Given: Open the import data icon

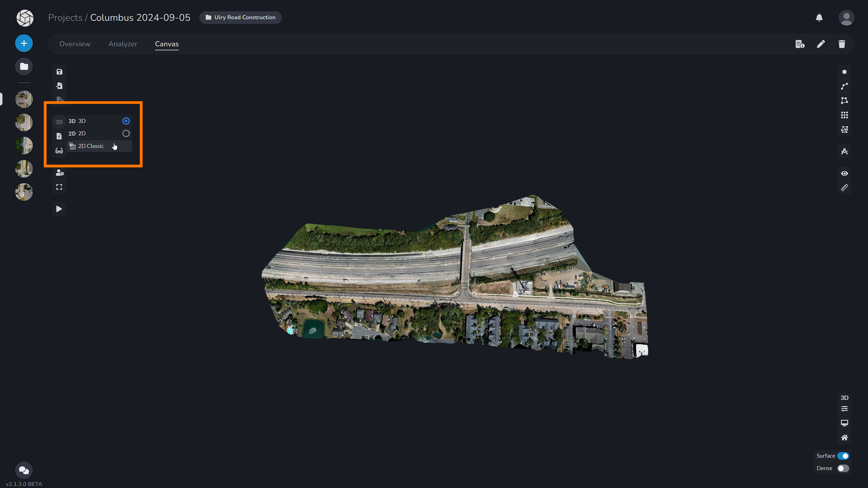Looking at the screenshot, I should 59,86.
